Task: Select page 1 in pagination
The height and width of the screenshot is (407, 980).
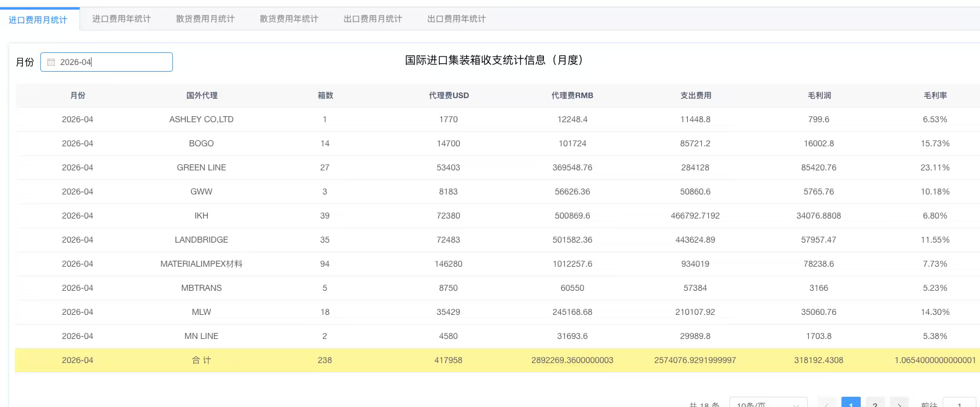Action: coord(850,403)
